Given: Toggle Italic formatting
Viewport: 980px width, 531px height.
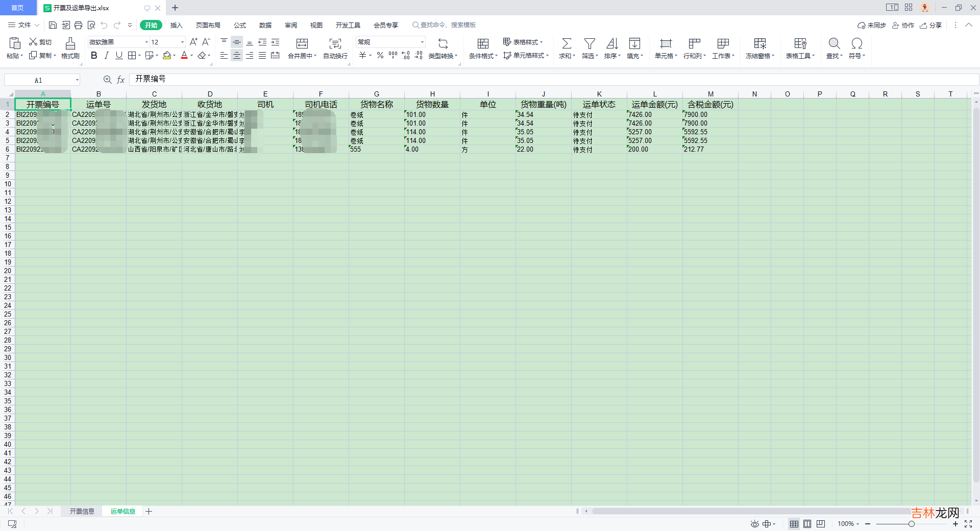Looking at the screenshot, I should [106, 56].
